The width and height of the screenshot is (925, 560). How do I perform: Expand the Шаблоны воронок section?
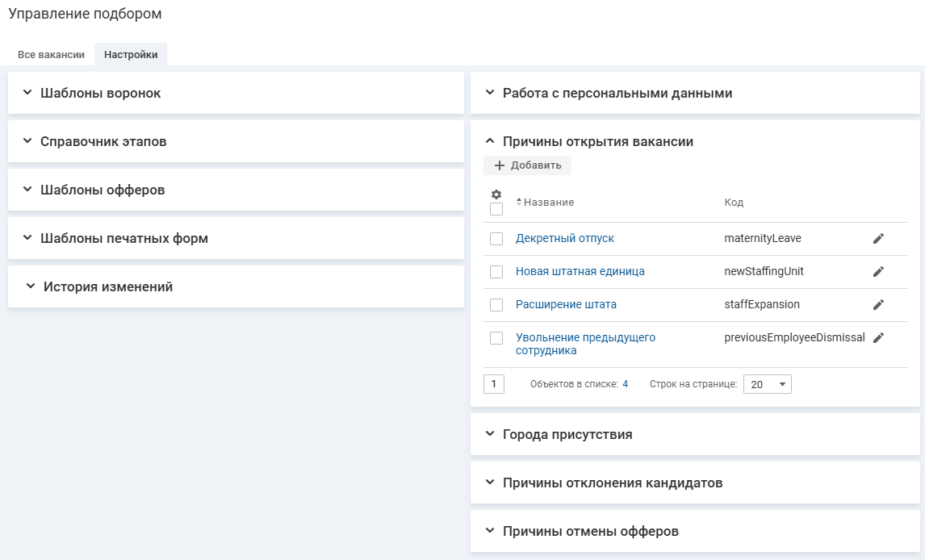[x=27, y=93]
